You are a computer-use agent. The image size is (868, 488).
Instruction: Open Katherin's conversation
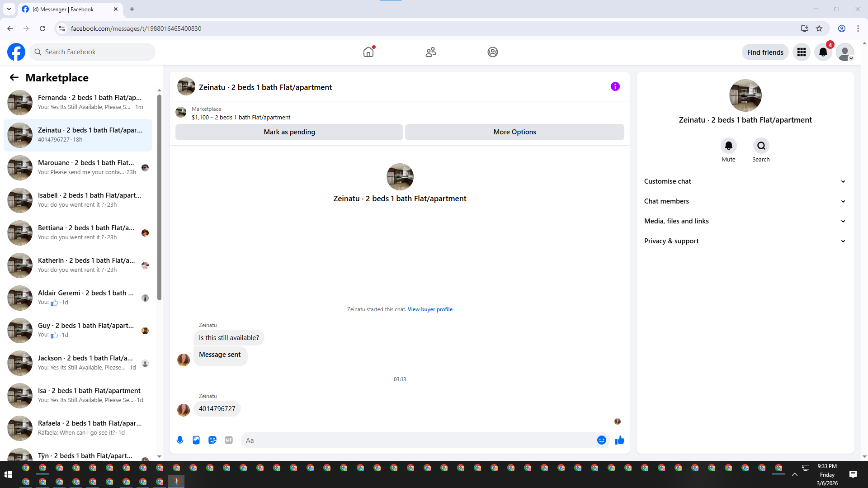(78, 265)
